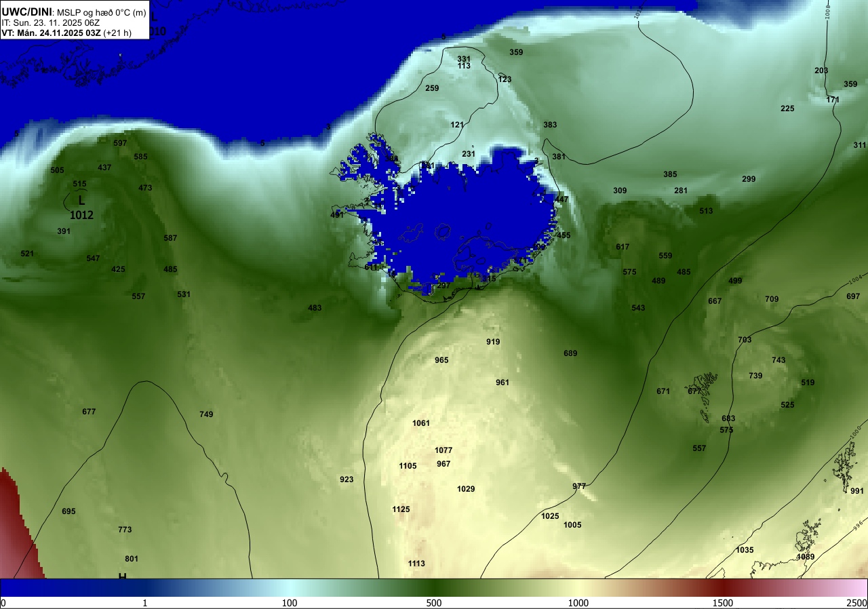Screen dimensions: 868x609
Task: Select the 743 height value
Action: pyautogui.click(x=778, y=360)
